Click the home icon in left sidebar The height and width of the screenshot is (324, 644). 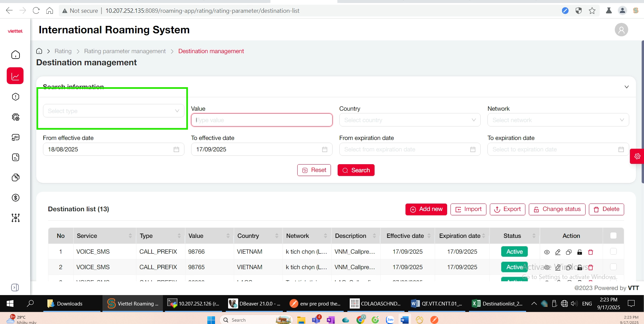(15, 55)
